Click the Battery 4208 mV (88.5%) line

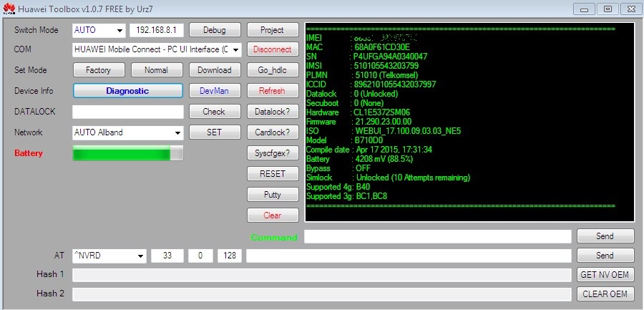tap(359, 159)
